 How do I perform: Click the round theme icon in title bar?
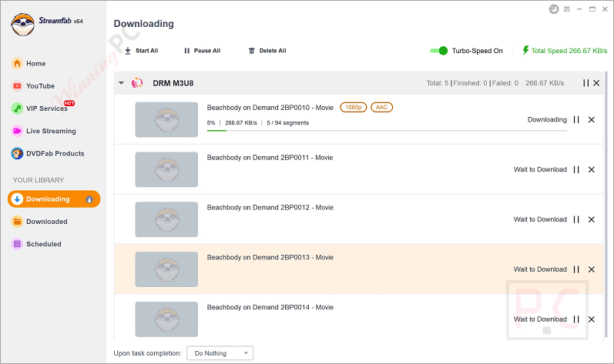pos(554,9)
